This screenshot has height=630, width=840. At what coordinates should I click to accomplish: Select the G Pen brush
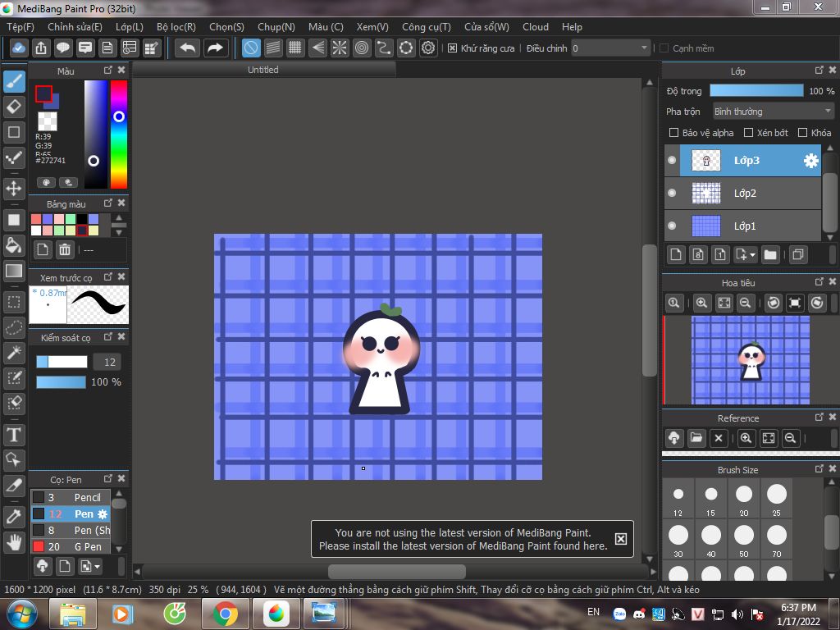(71, 546)
